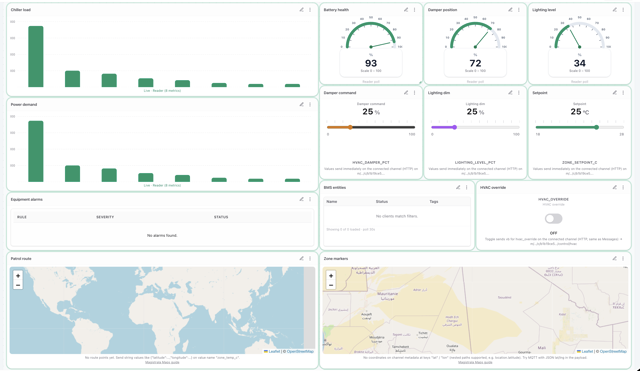This screenshot has height=371, width=640.
Task: Open OpenStreetMap link on Zone markers map
Action: pyautogui.click(x=613, y=351)
